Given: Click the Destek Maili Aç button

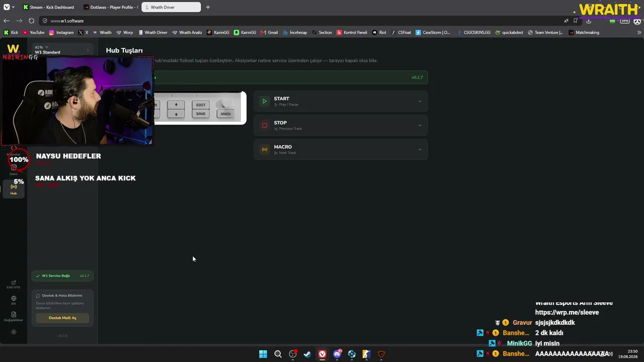Looking at the screenshot, I should (x=62, y=318).
